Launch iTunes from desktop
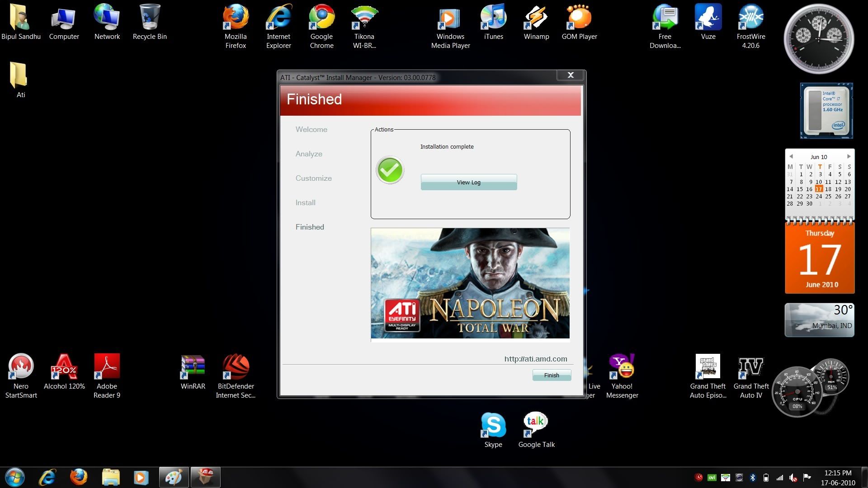The height and width of the screenshot is (488, 868). pos(493,22)
